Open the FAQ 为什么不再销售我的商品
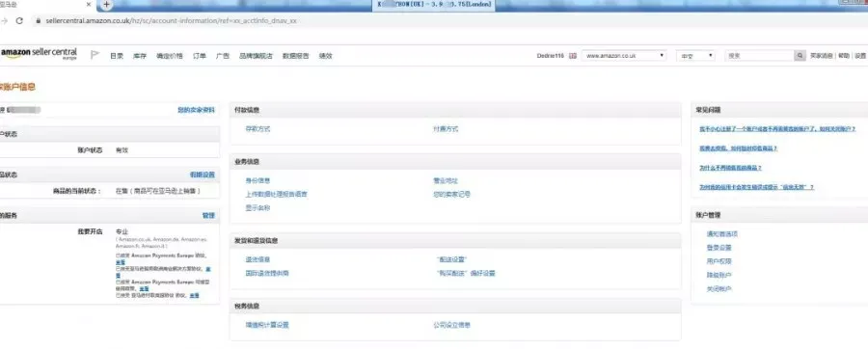Image resolution: width=868 pixels, height=349 pixels. 731,168
